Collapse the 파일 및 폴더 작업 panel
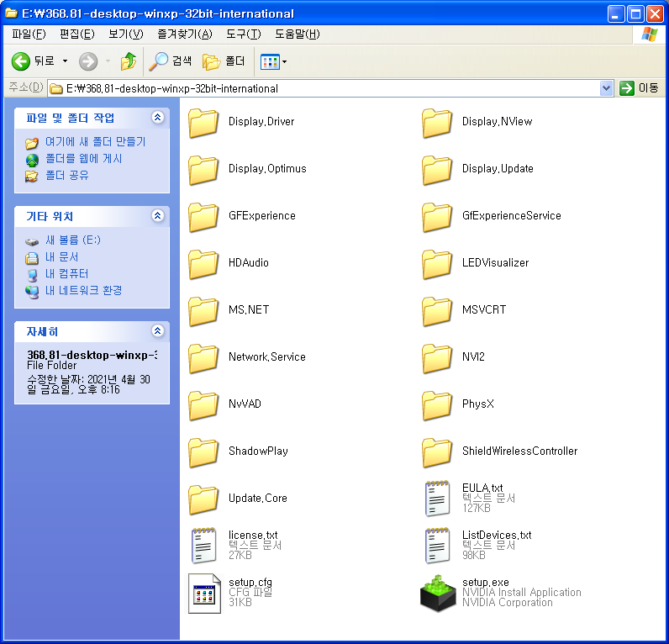 tap(157, 118)
